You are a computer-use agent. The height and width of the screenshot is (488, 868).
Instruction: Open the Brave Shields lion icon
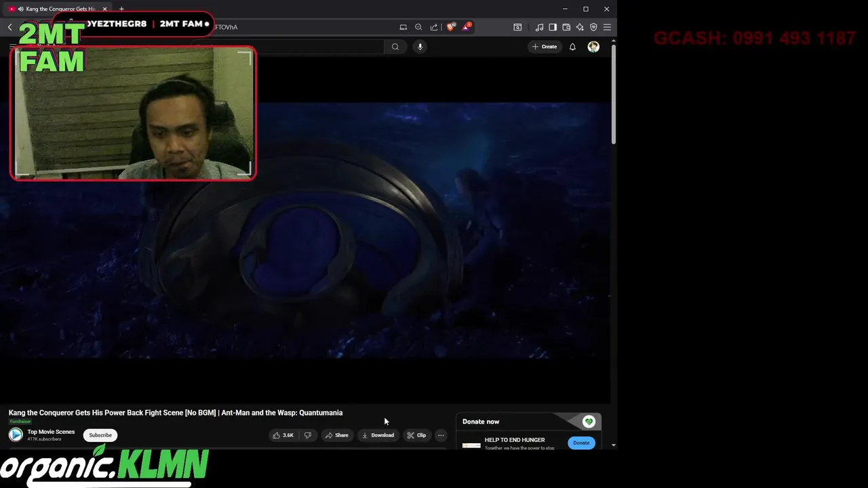pos(451,27)
